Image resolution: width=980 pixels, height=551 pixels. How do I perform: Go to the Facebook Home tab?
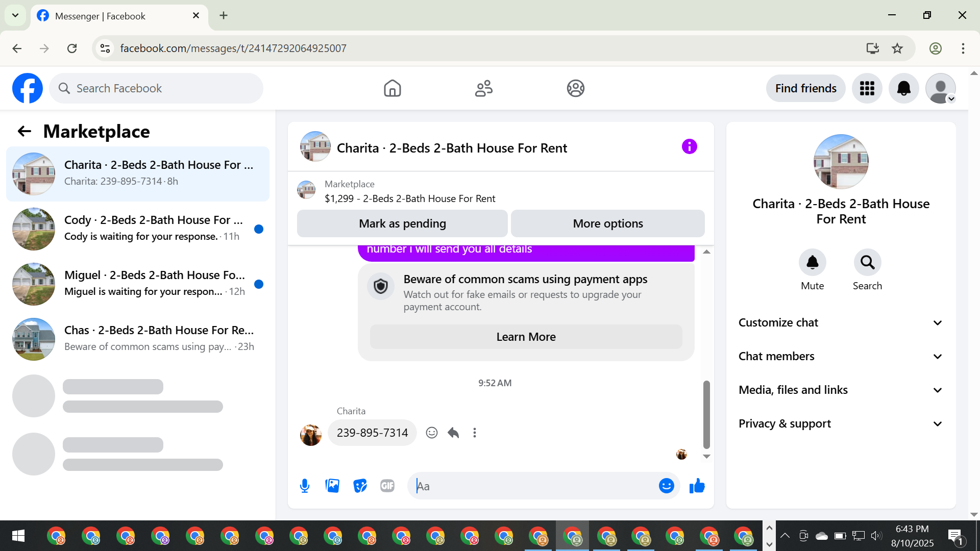[x=392, y=88]
